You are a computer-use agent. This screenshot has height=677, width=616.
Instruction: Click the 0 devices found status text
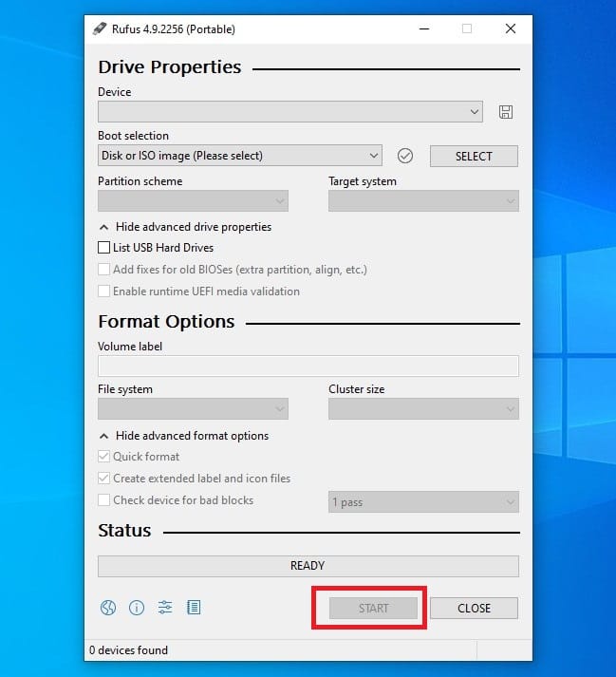(x=128, y=650)
